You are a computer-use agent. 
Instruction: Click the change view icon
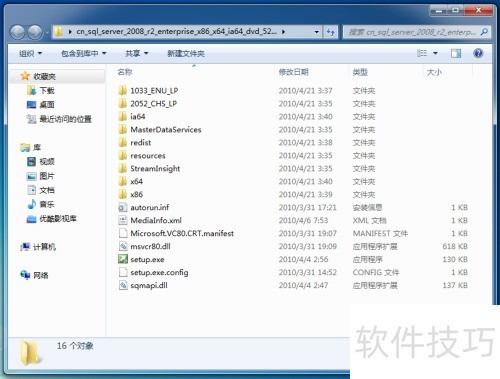coord(422,53)
